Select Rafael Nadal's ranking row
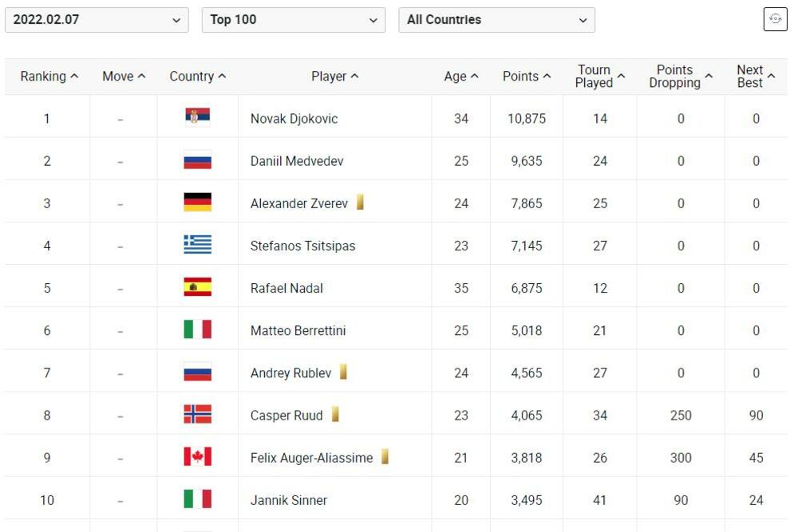Image resolution: width=798 pixels, height=532 pixels. (x=399, y=287)
